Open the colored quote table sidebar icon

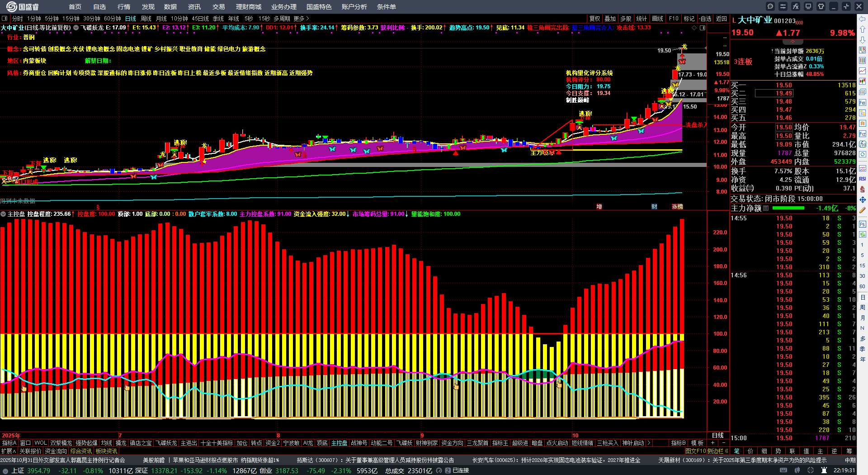point(863,61)
